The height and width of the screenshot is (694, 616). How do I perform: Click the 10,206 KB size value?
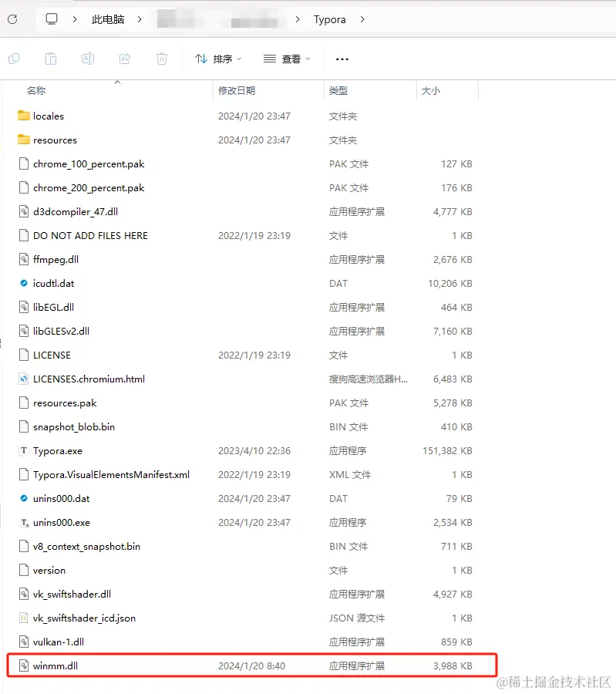(x=450, y=283)
